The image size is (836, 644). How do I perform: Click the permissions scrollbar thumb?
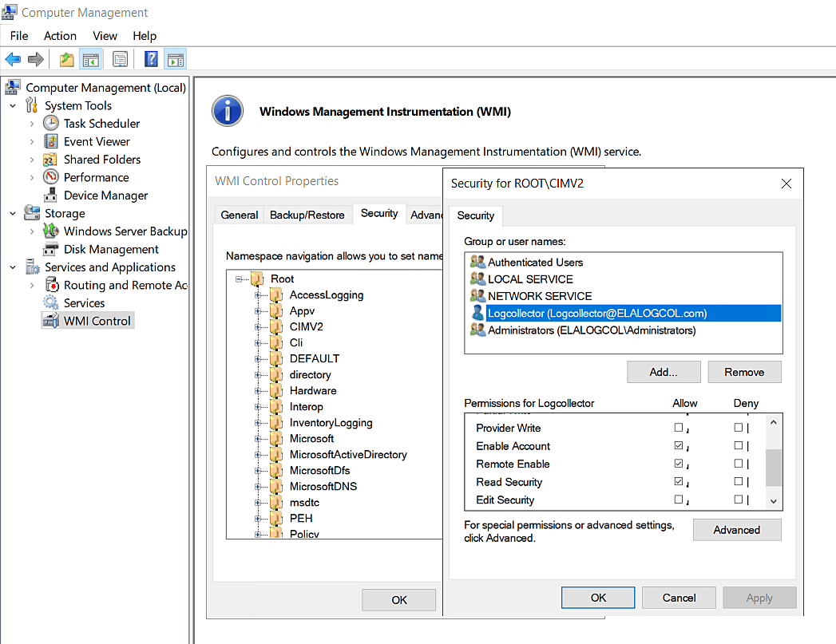[x=774, y=468]
